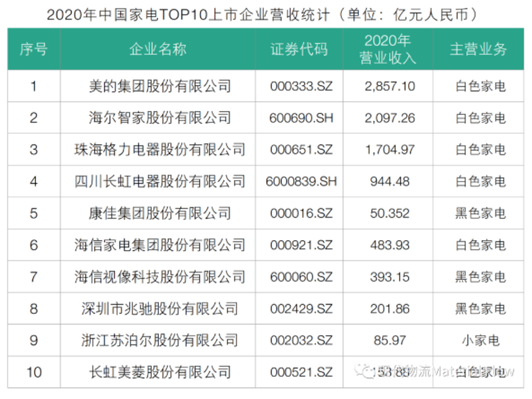This screenshot has height=399, width=532.
Task: Click the cell 美的集团股份有限公司
Action: 160,86
